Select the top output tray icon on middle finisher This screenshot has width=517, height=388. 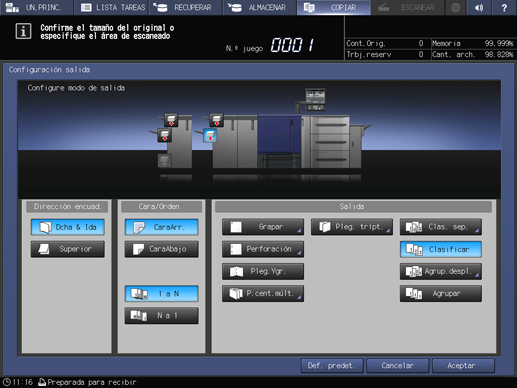216,120
